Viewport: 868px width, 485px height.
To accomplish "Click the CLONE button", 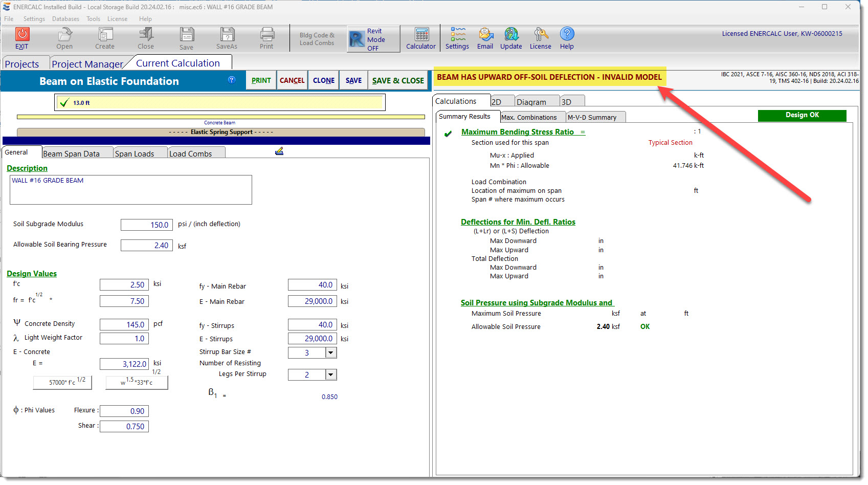I will point(323,80).
